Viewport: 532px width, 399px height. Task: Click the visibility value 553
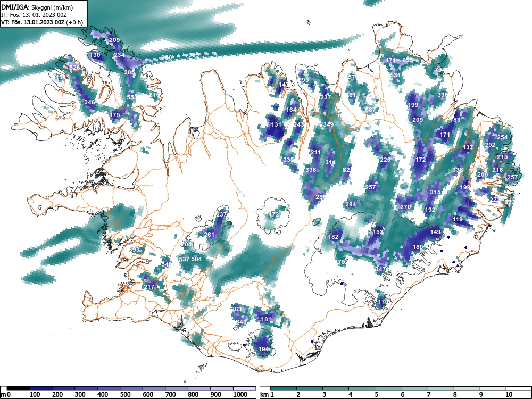[x=132, y=97]
